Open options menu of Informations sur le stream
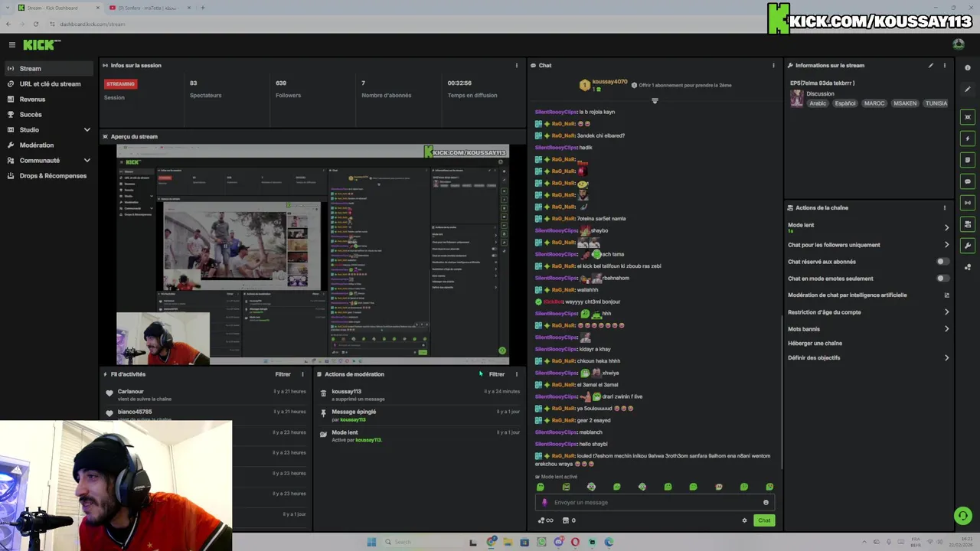This screenshot has height=551, width=980. (x=944, y=66)
